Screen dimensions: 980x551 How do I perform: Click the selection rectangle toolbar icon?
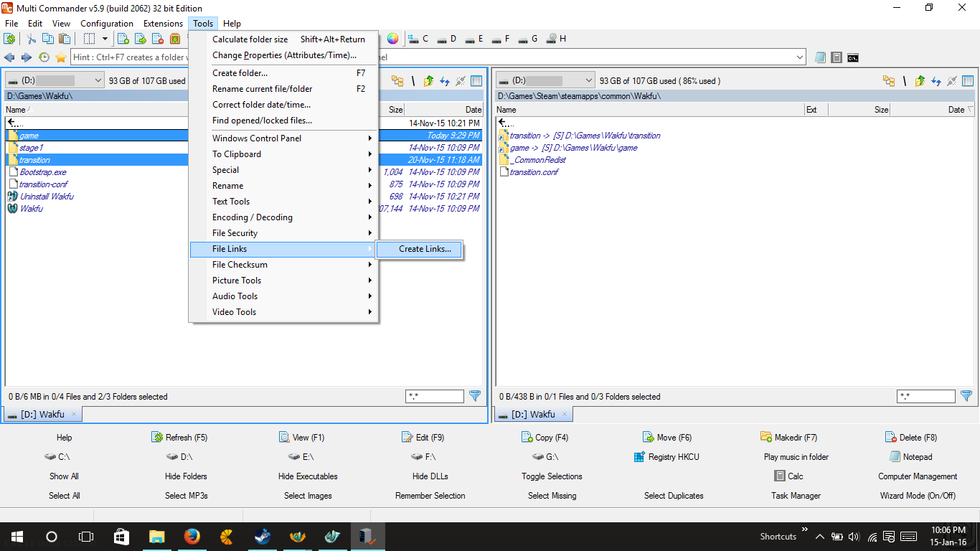pyautogui.click(x=90, y=39)
